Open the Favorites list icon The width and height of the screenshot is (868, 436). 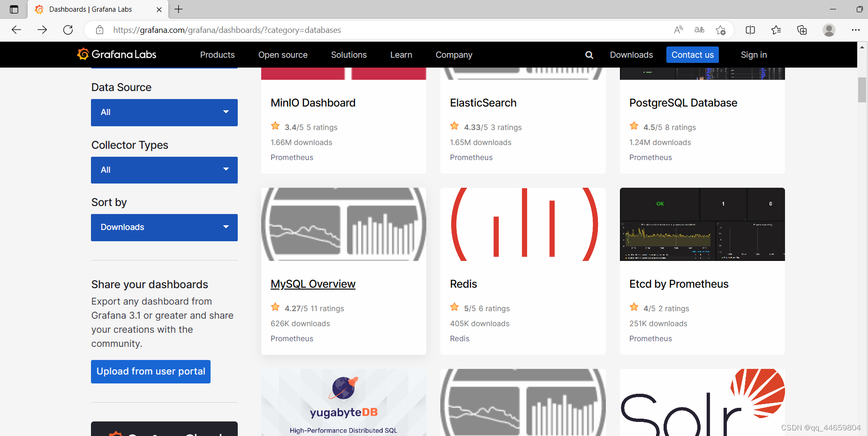[x=776, y=30]
